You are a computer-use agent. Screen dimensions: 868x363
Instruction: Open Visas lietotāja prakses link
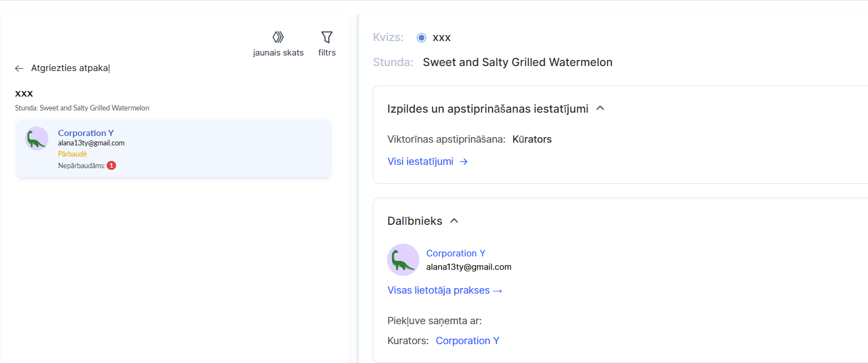(x=439, y=290)
